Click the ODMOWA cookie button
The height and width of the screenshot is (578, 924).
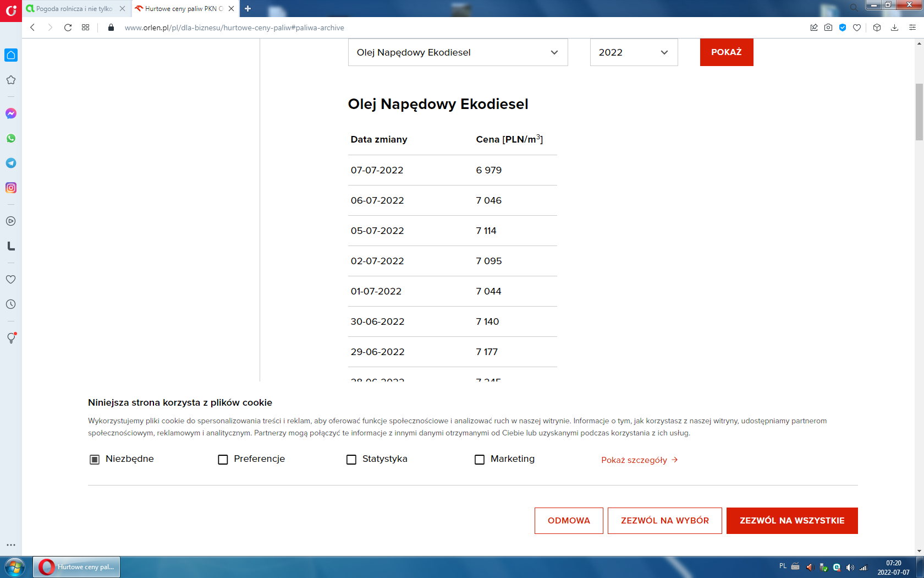[x=569, y=521]
